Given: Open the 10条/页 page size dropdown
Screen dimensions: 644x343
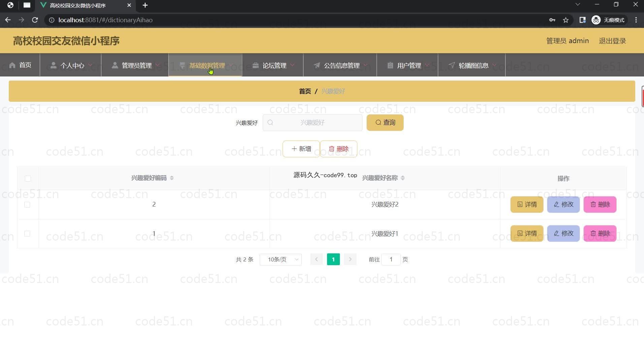Looking at the screenshot, I should [x=281, y=259].
